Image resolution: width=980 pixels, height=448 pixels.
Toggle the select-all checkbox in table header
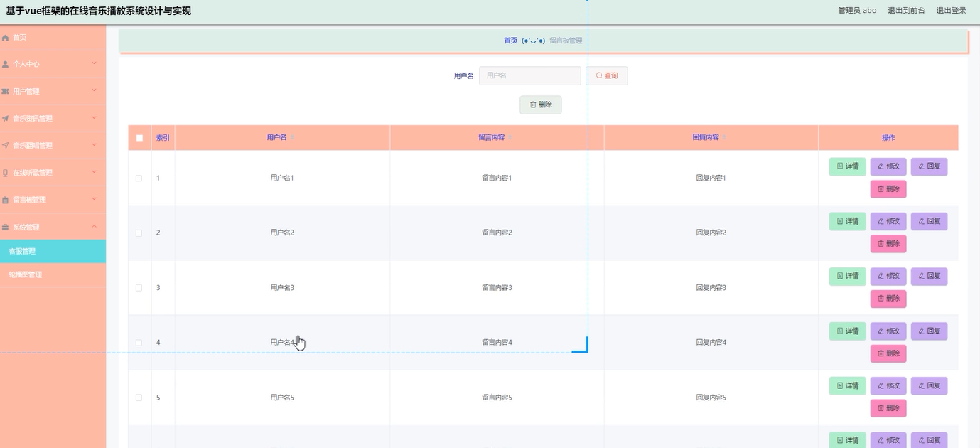pyautogui.click(x=139, y=138)
